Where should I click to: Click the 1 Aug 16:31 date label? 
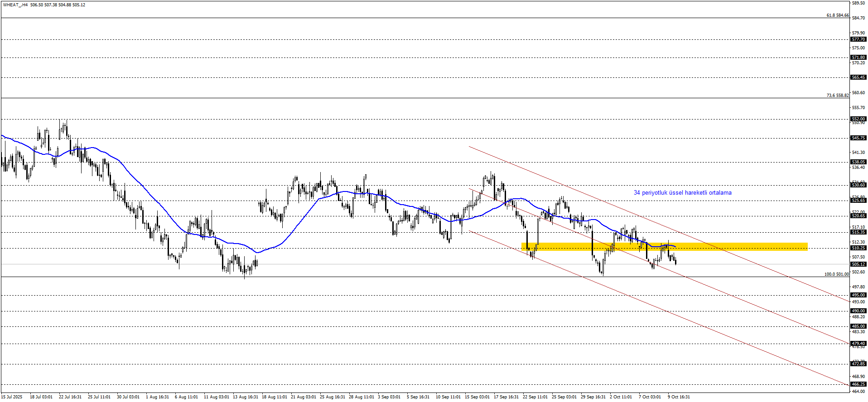point(157,397)
